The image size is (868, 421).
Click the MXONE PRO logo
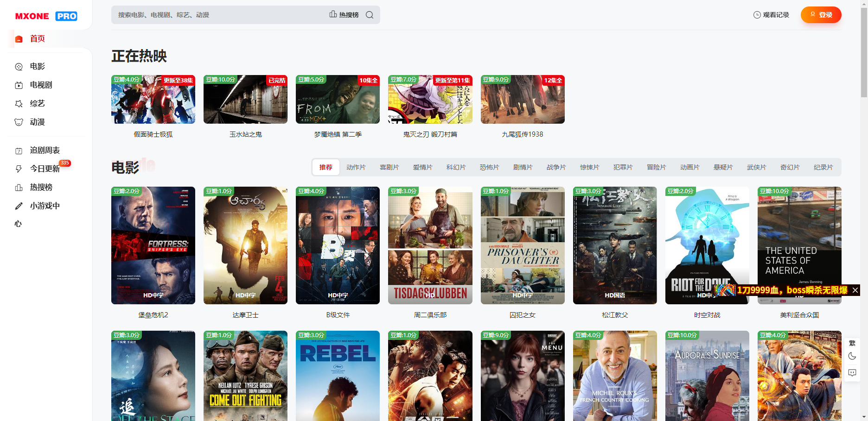[46, 16]
